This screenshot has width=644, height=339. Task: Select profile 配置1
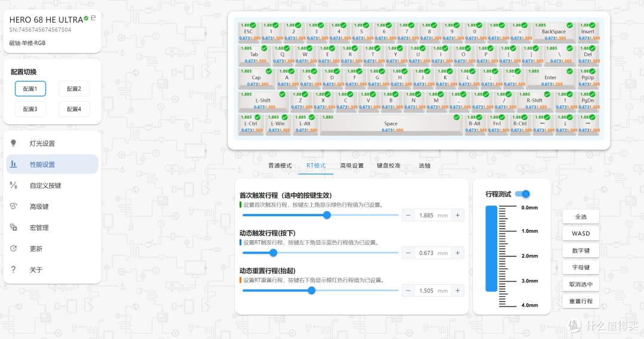click(x=30, y=89)
